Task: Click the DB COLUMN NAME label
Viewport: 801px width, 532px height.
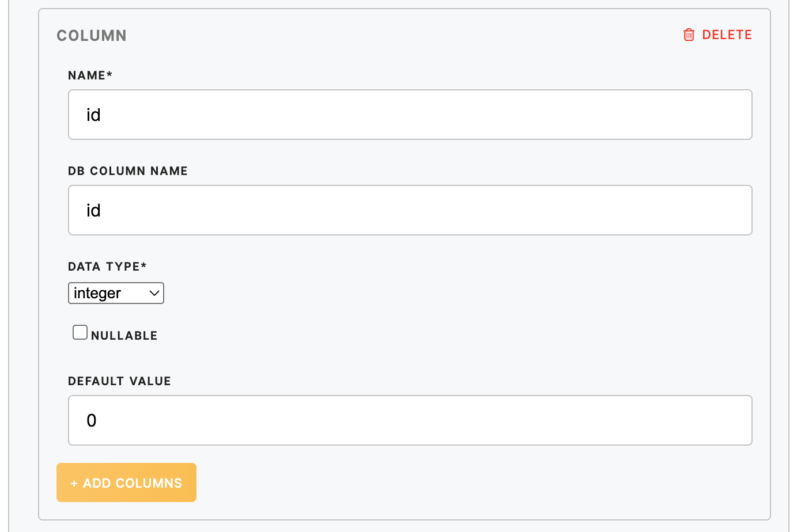Action: pos(128,171)
